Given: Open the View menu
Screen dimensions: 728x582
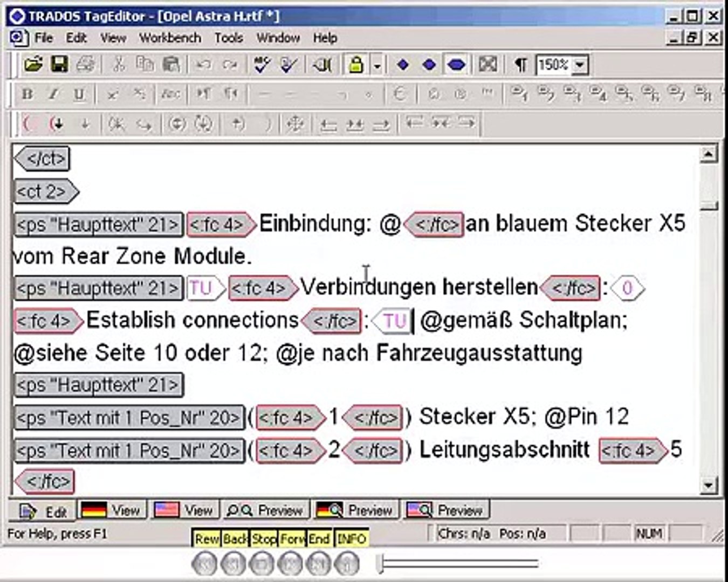Looking at the screenshot, I should point(113,38).
